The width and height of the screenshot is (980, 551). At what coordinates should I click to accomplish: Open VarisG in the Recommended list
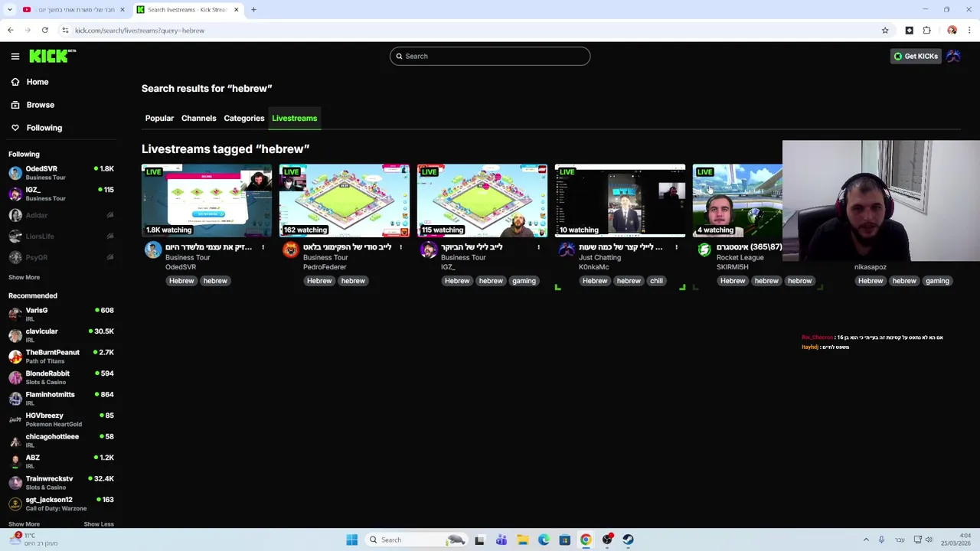pyautogui.click(x=61, y=315)
